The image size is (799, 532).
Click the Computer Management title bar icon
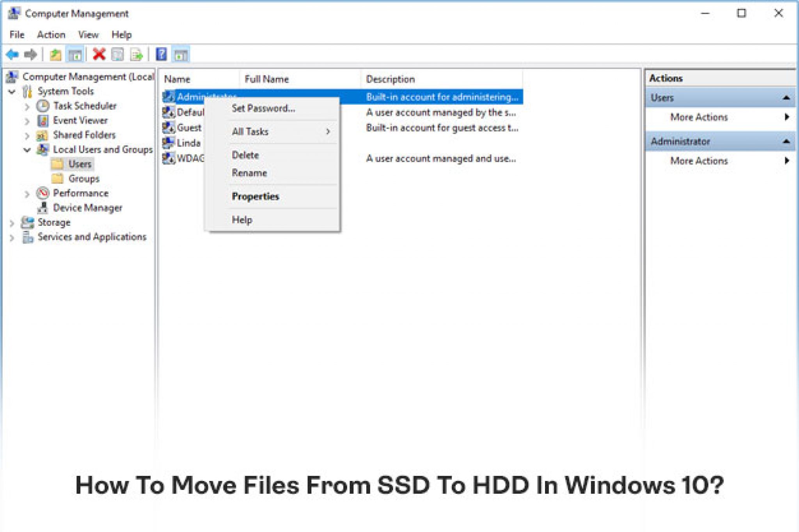(x=14, y=13)
